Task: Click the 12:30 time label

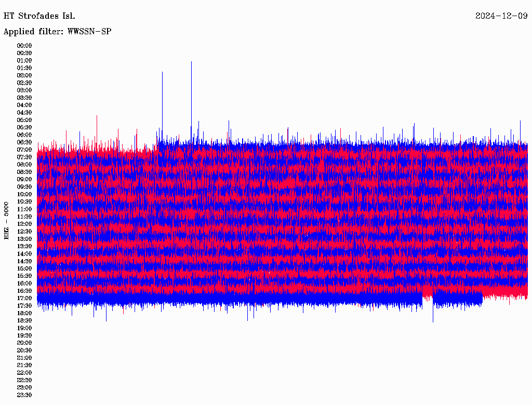Action: coord(24,232)
